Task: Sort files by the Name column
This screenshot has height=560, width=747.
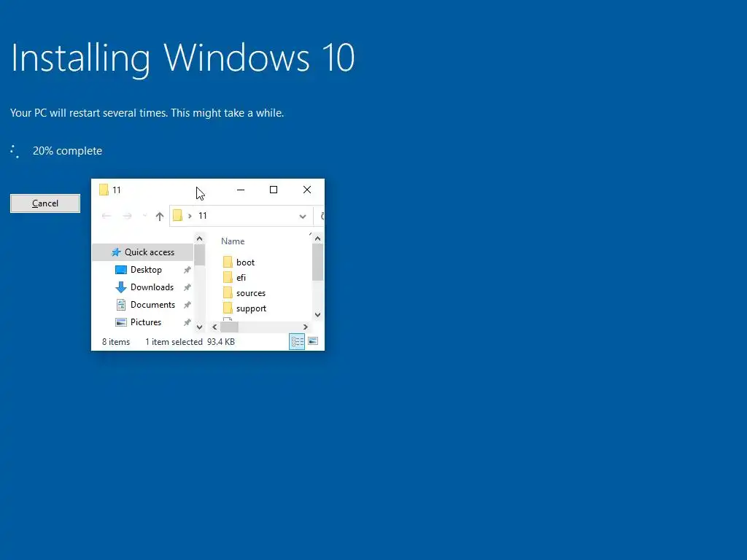Action: click(x=233, y=241)
